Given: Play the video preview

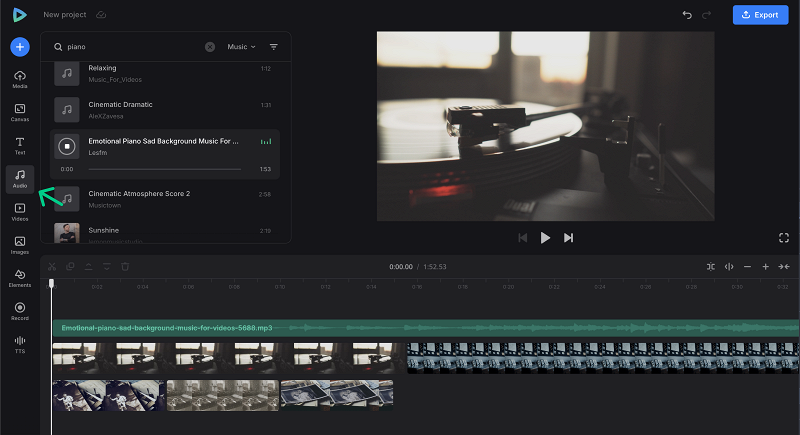Looking at the screenshot, I should pos(545,238).
